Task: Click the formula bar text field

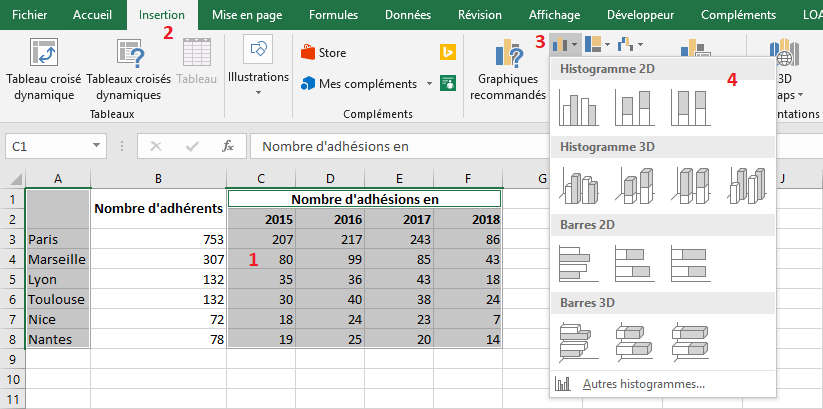Action: (402, 146)
